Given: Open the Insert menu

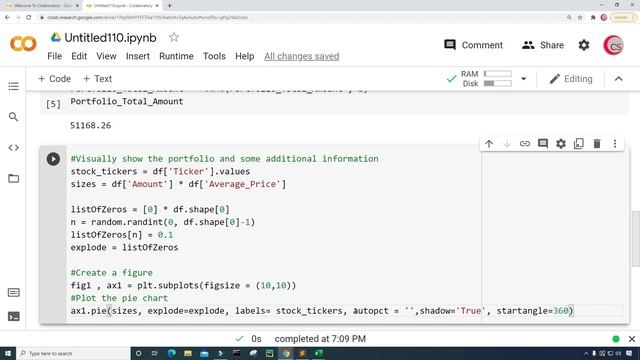Looking at the screenshot, I should pos(138,56).
